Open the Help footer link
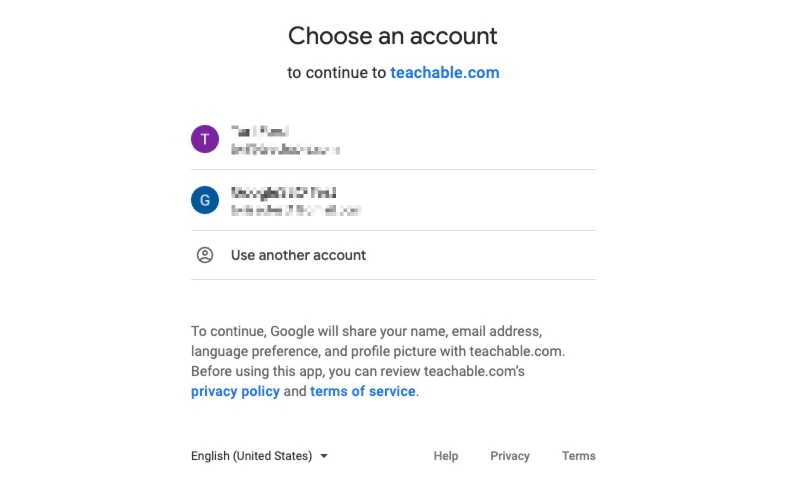 [x=446, y=456]
